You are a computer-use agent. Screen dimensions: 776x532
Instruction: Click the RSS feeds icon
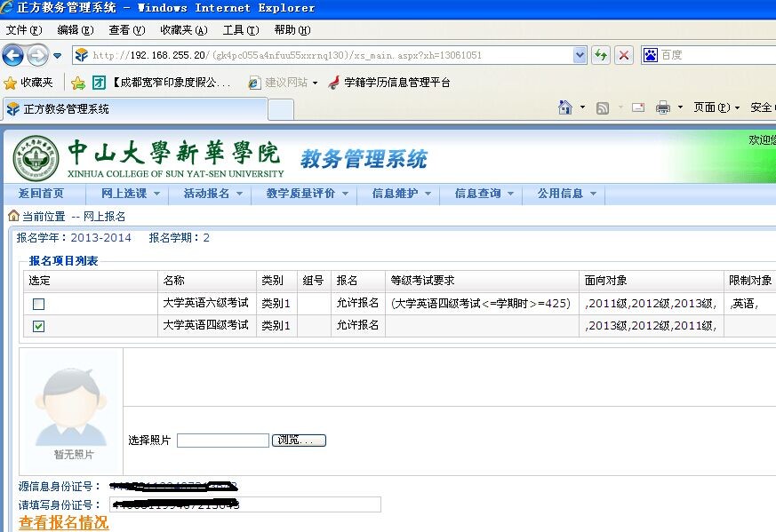(x=603, y=107)
